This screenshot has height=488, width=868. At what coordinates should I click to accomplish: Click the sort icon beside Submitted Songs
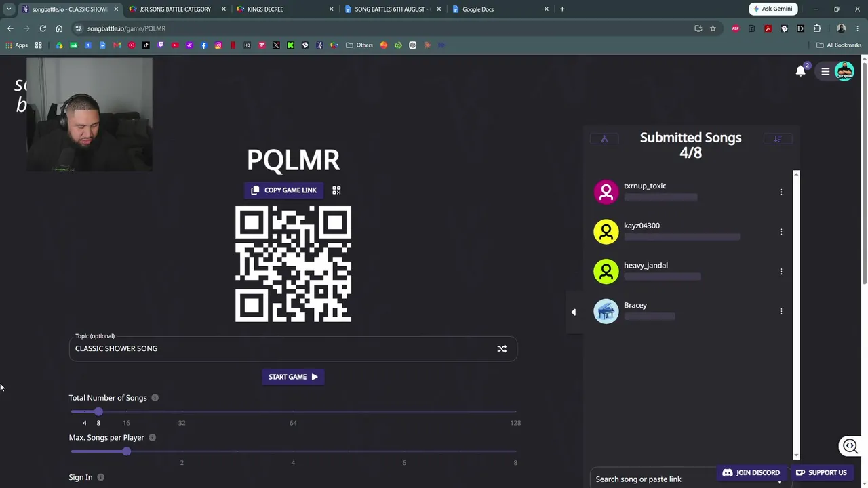pos(778,139)
